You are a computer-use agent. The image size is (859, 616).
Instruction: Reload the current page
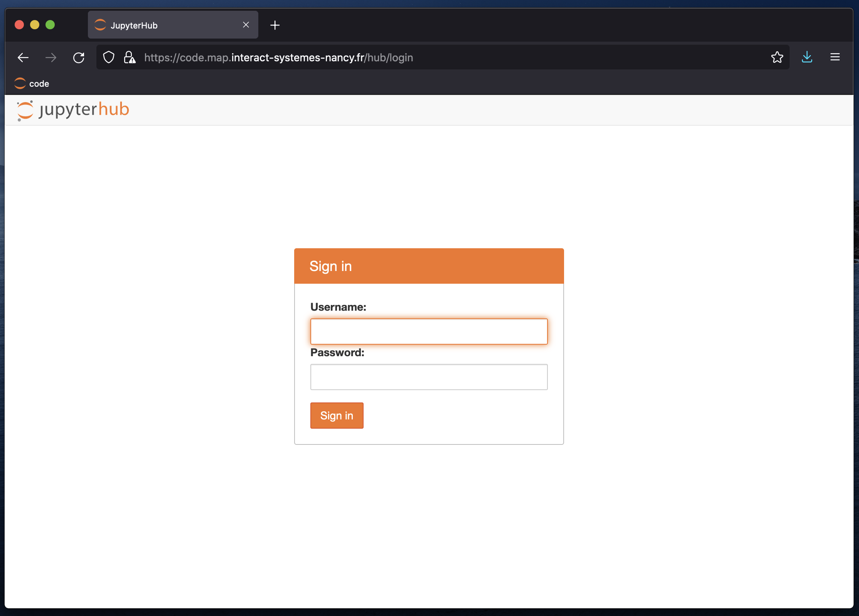(x=79, y=58)
